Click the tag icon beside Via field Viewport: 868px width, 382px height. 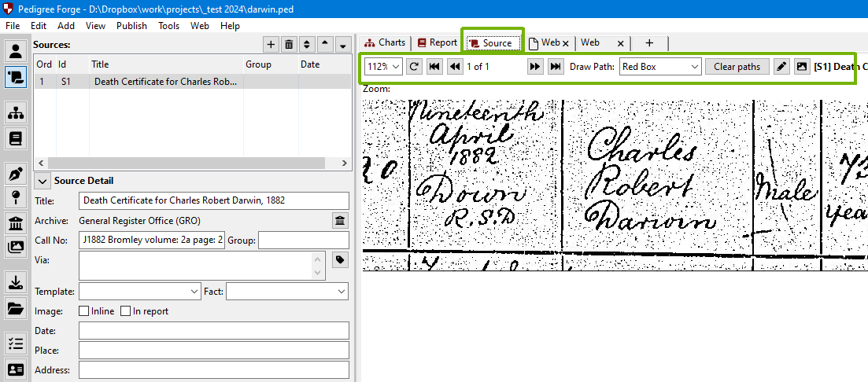[x=340, y=260]
